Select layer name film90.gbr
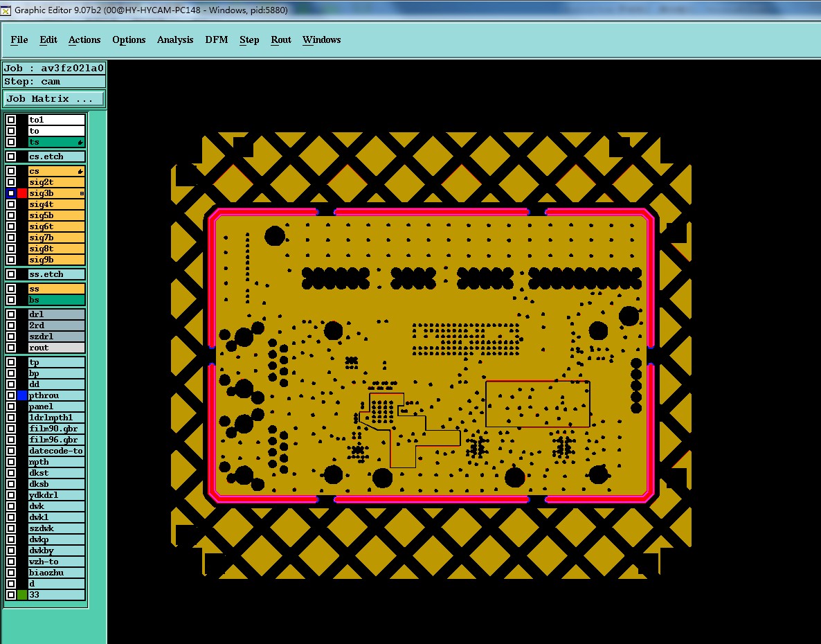 click(57, 429)
